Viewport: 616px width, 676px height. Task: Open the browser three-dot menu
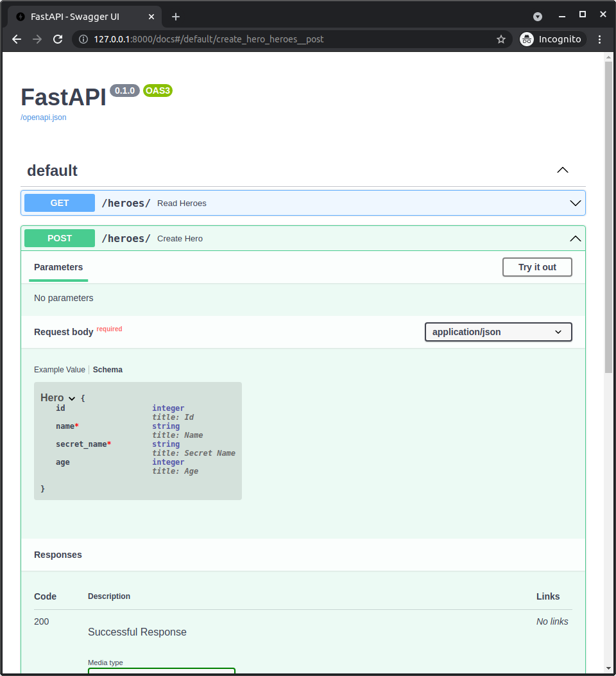click(599, 39)
